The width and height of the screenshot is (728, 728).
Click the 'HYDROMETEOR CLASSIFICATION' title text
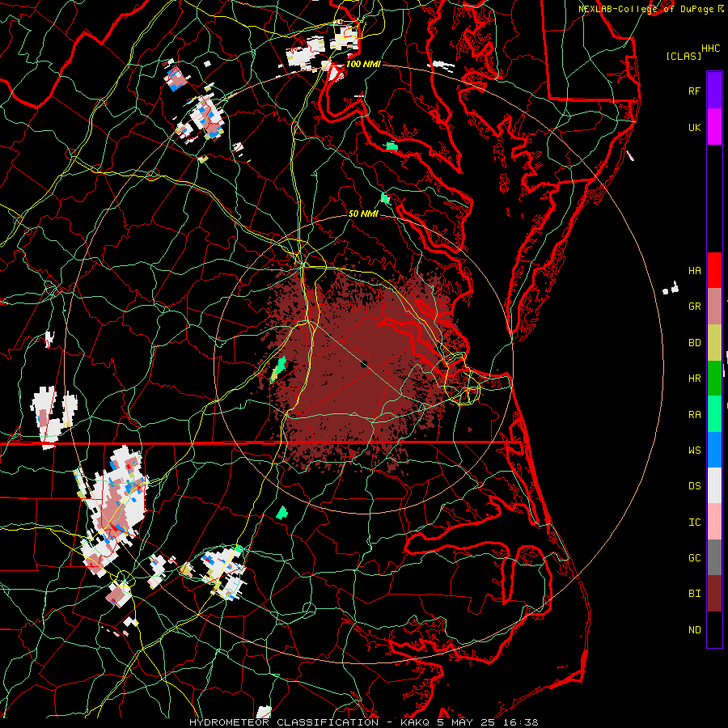[x=284, y=722]
